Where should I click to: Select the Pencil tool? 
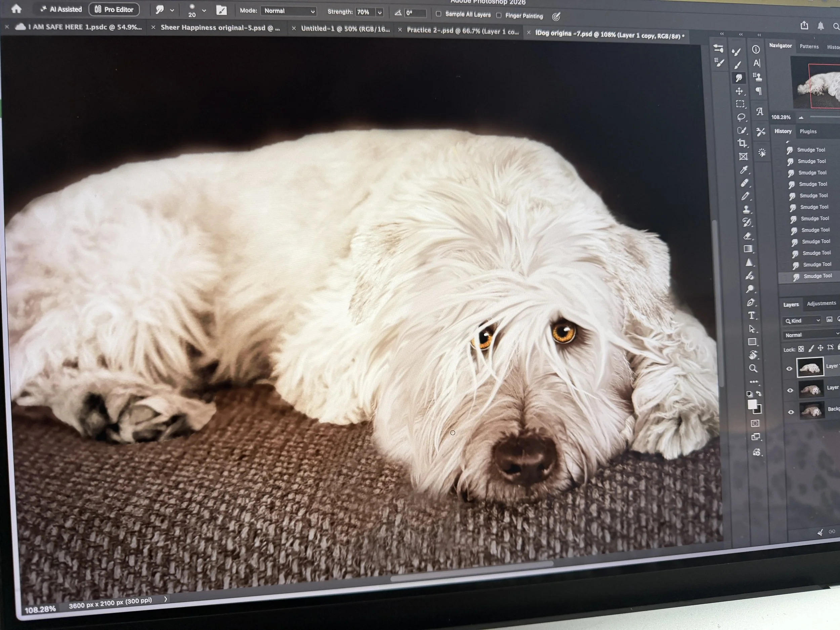746,196
